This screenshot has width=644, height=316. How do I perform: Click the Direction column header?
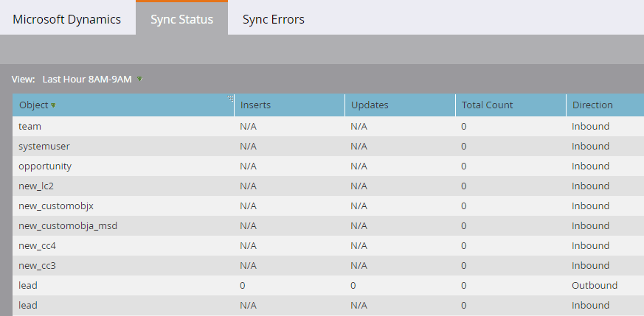592,105
